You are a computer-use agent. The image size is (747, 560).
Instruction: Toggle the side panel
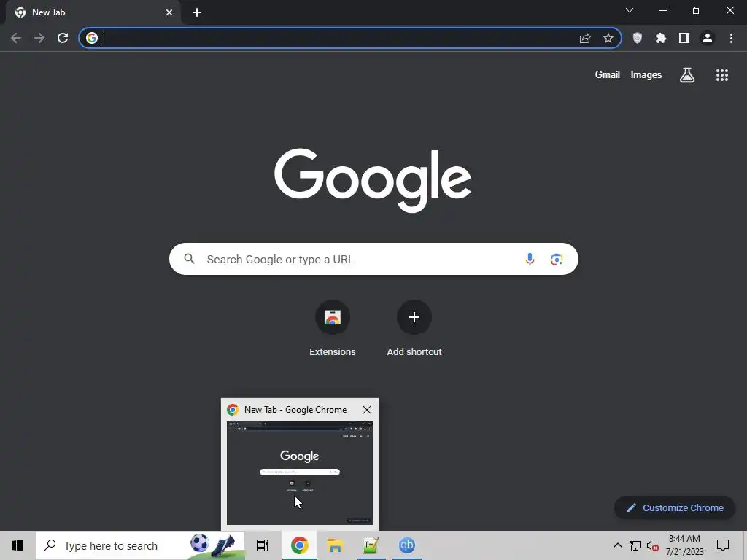click(x=684, y=38)
